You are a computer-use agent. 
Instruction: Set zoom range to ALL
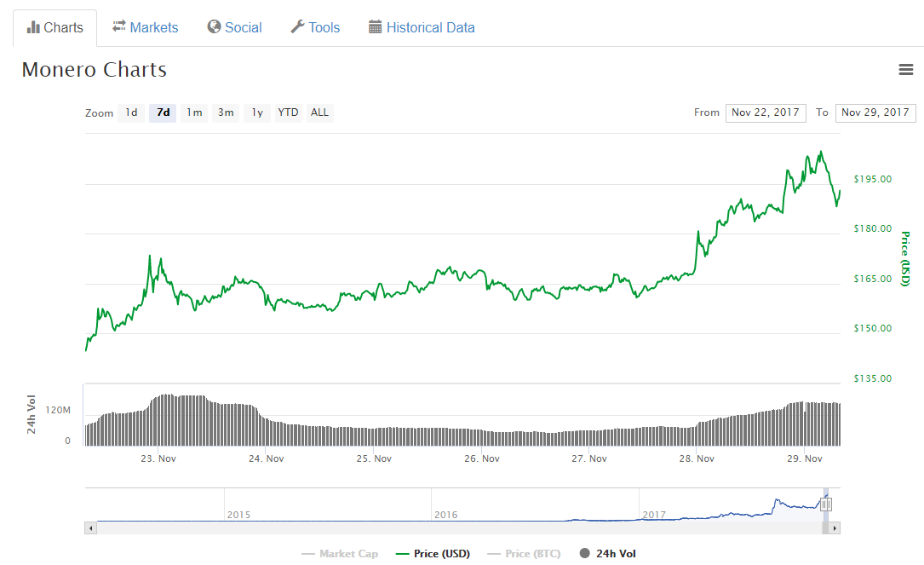pos(319,112)
